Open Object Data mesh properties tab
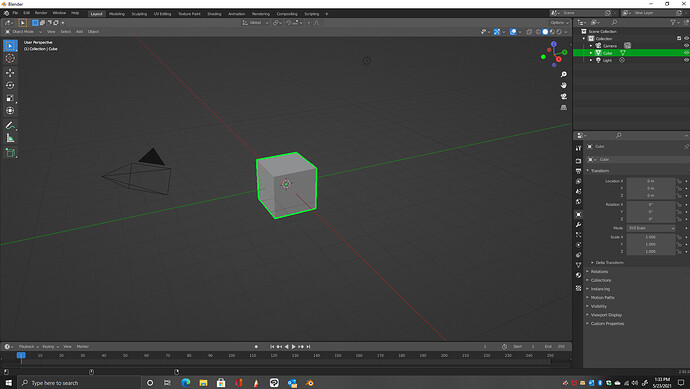 579,265
